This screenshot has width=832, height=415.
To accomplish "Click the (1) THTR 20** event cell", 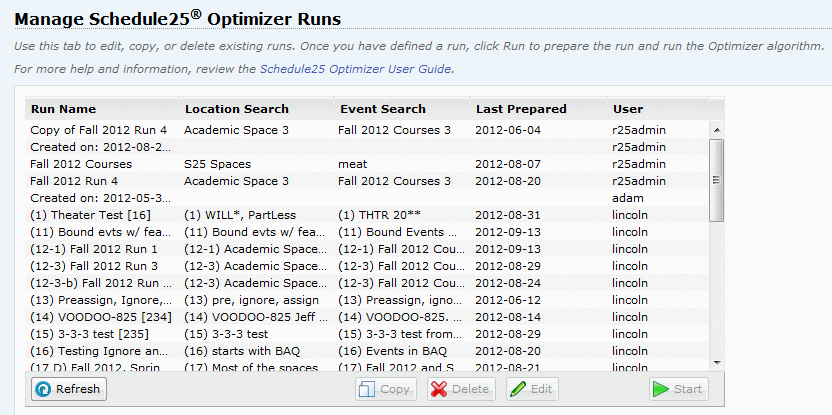I will tap(380, 215).
